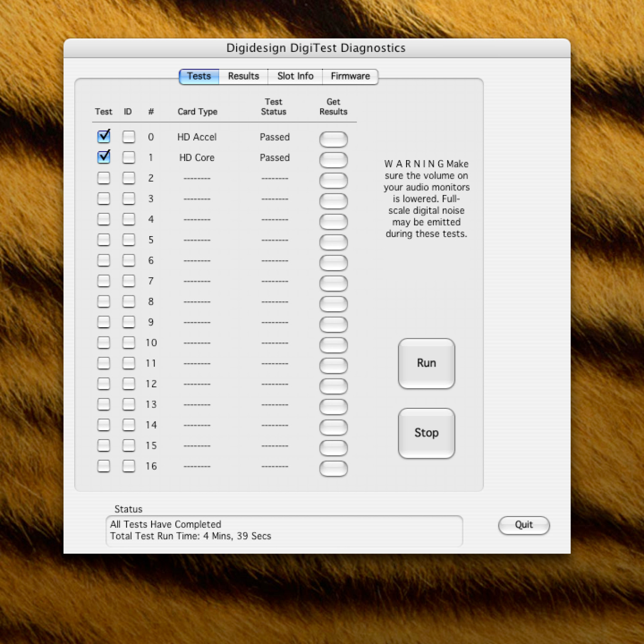Enable the Test checkbox for slot 16

pyautogui.click(x=103, y=466)
